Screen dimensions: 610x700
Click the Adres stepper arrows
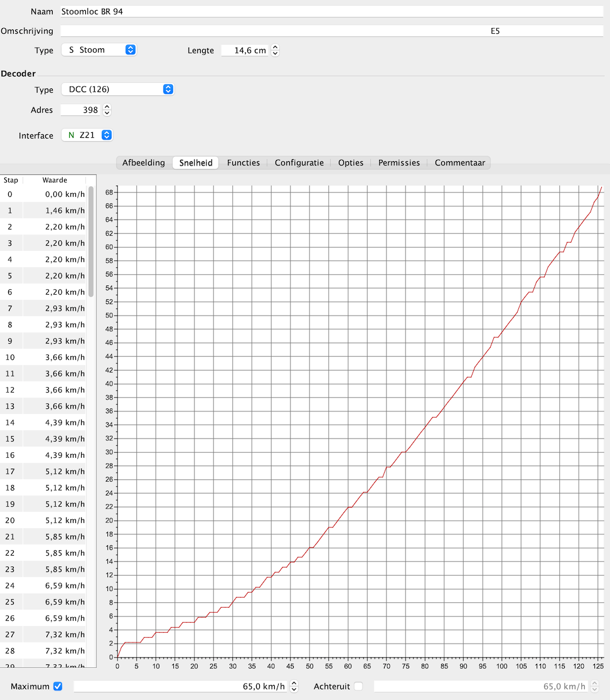(x=107, y=110)
